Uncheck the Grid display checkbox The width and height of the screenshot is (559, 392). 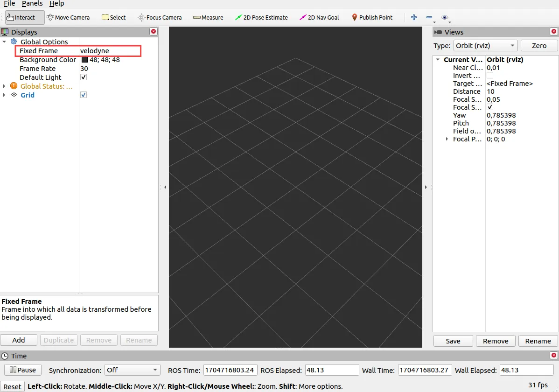pyautogui.click(x=84, y=95)
